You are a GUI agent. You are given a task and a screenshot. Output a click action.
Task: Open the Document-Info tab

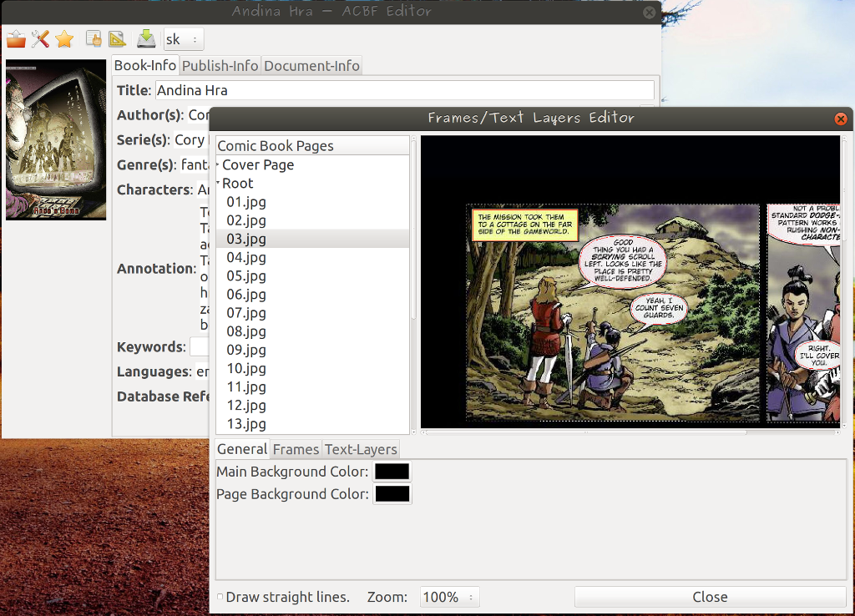pos(312,66)
